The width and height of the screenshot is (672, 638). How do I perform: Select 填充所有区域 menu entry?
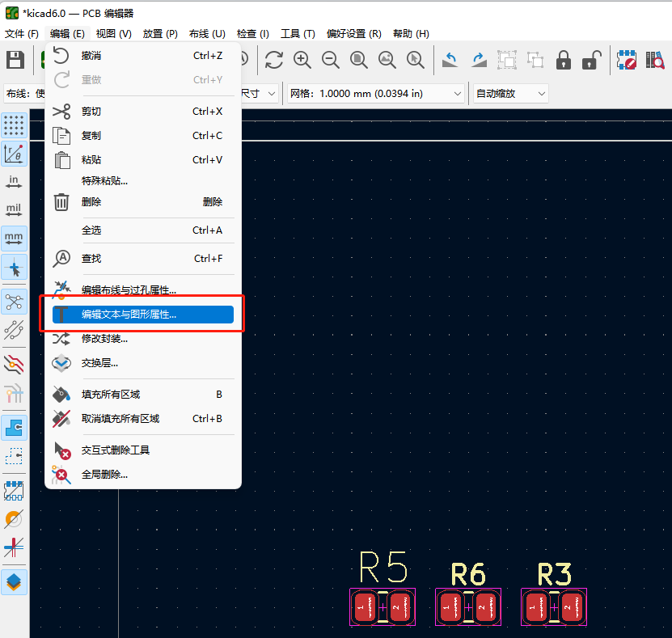point(143,394)
